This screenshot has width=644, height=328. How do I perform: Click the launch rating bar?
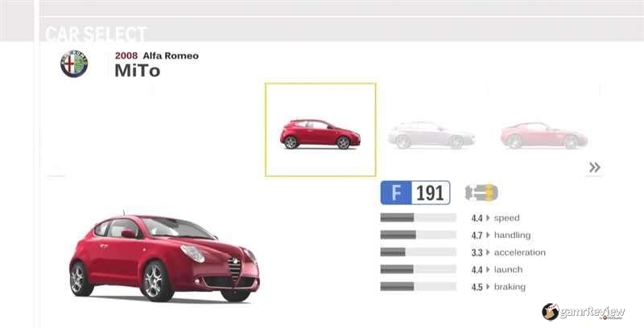(418, 269)
